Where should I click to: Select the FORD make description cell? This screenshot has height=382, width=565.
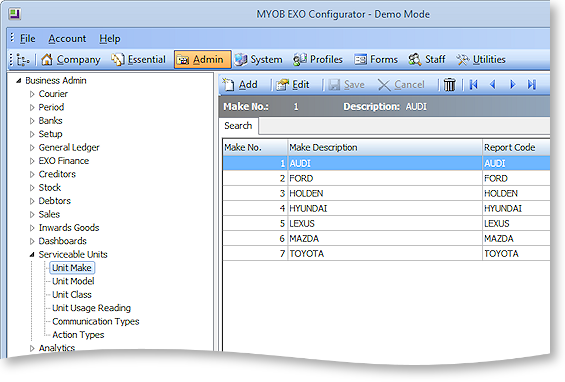[x=385, y=178]
